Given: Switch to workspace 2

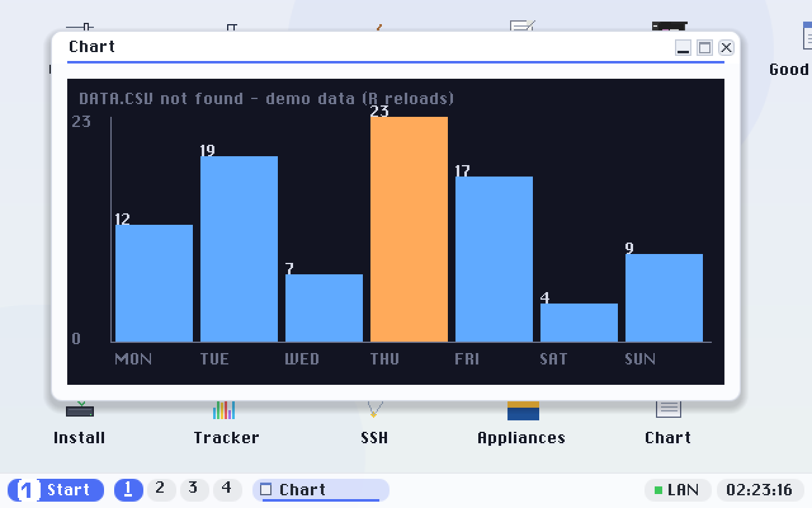Looking at the screenshot, I should tap(161, 490).
